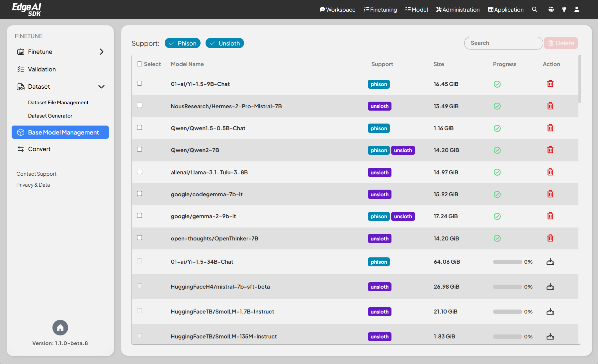Open the search icon in top navbar
Image resolution: width=598 pixels, height=364 pixels.
pos(534,10)
